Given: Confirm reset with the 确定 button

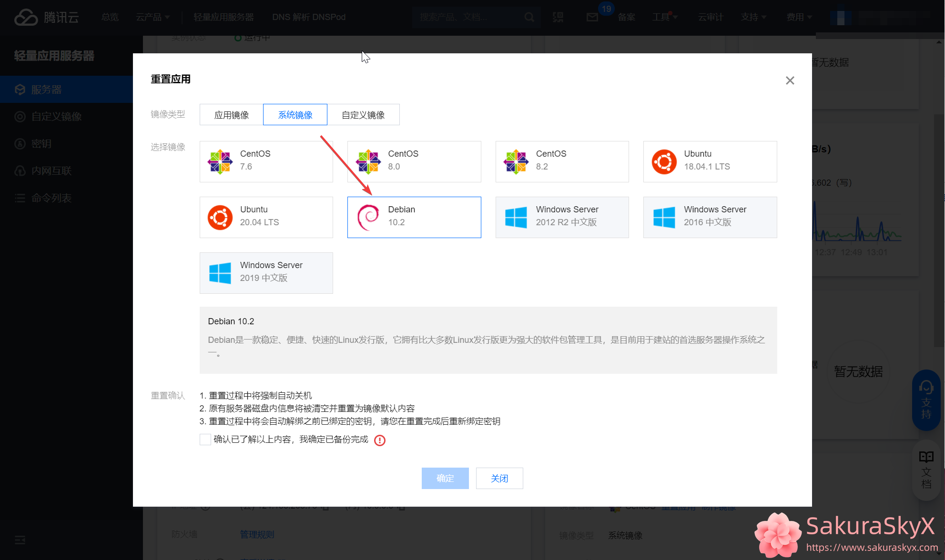Looking at the screenshot, I should coord(445,478).
